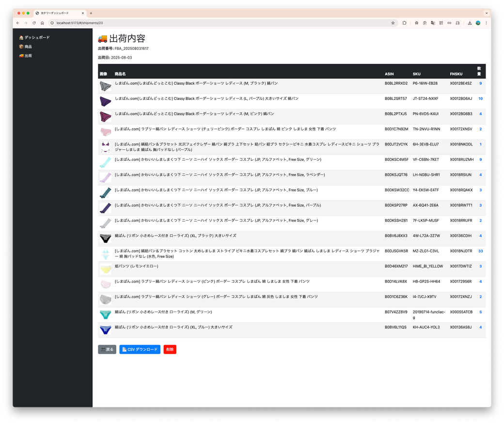The height and width of the screenshot is (424, 504).
Task: Open the Chrome three-dot menu
Action: pyautogui.click(x=486, y=23)
